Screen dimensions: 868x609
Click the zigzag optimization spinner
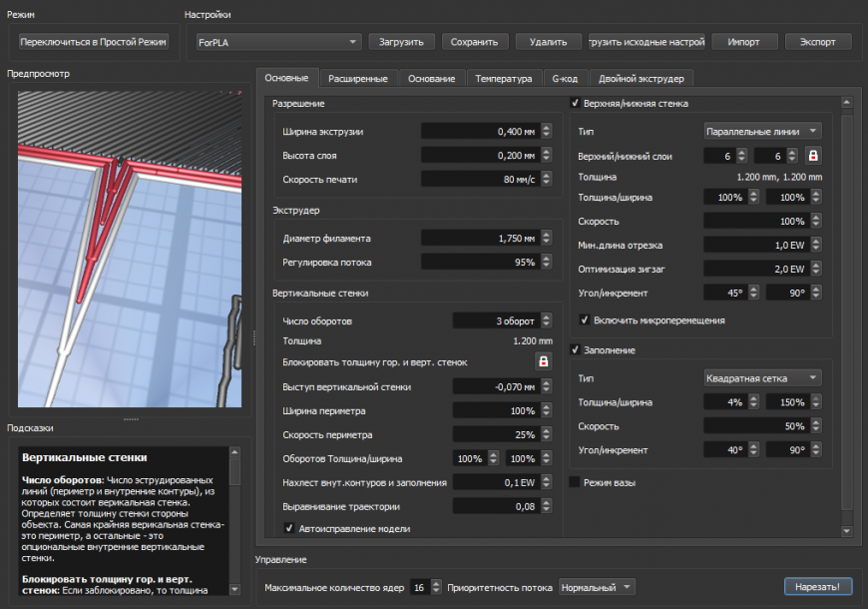[x=816, y=269]
